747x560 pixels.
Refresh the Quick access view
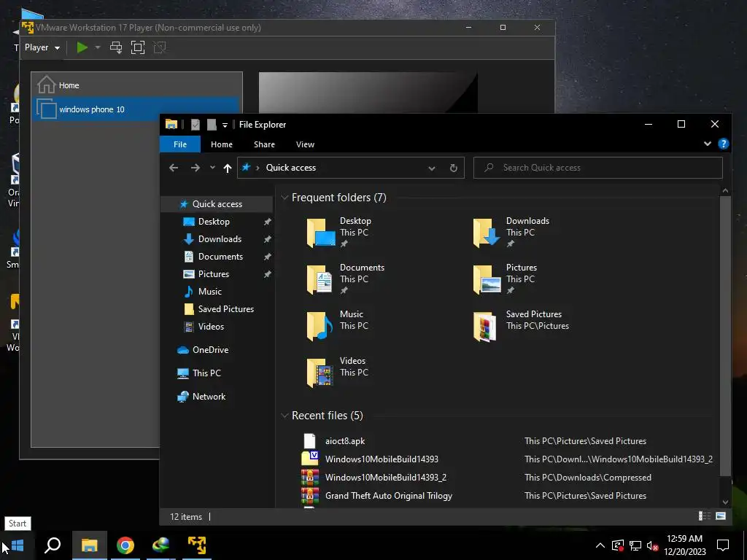click(454, 168)
